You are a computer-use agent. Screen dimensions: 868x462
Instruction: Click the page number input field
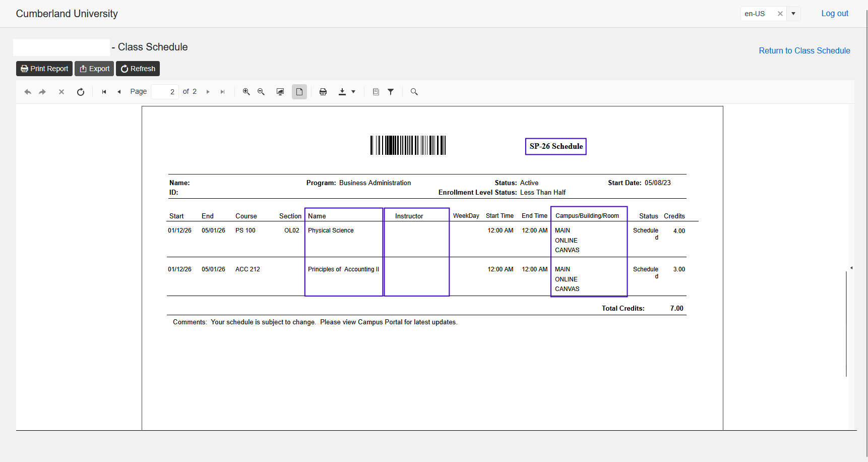point(165,92)
